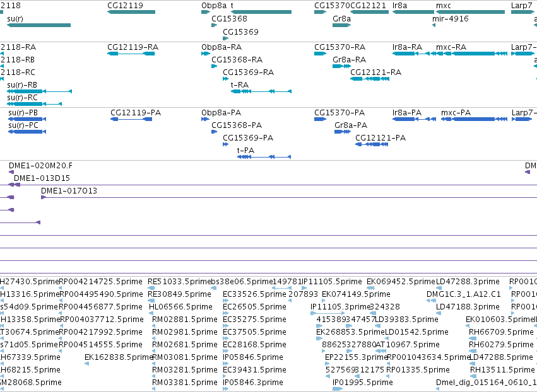The image size is (537, 392).
Task: Select the DME1-013D15 clone label
Action: pyautogui.click(x=42, y=178)
